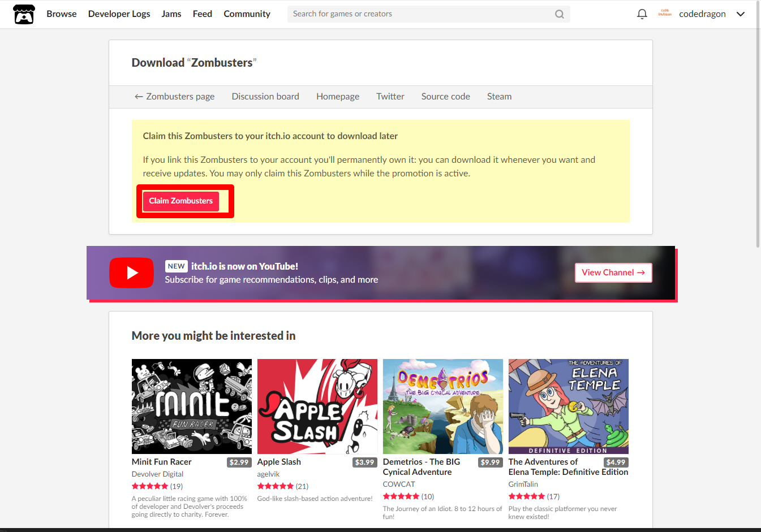This screenshot has width=761, height=532.
Task: Open the Feed page
Action: [203, 14]
